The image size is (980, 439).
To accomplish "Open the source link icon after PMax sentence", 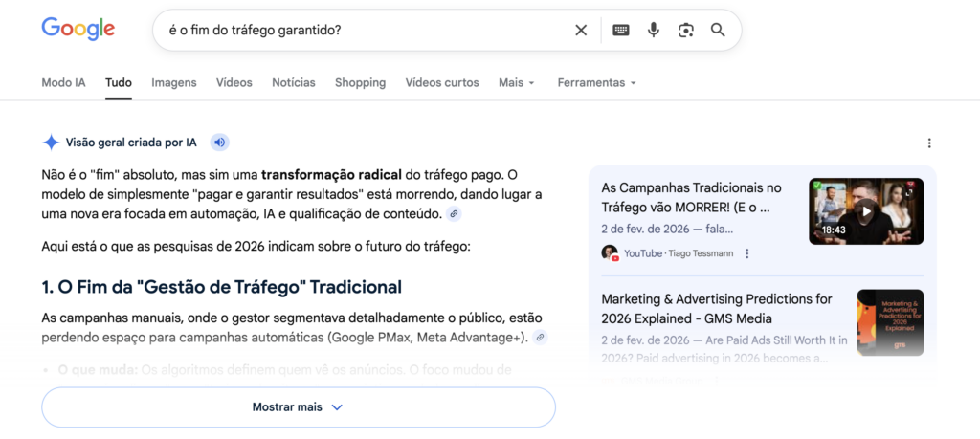I will (x=540, y=338).
